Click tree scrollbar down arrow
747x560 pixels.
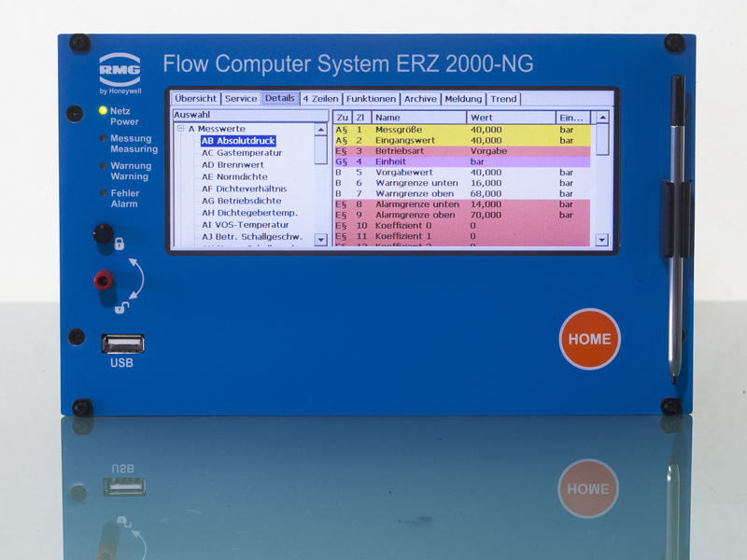(x=321, y=240)
